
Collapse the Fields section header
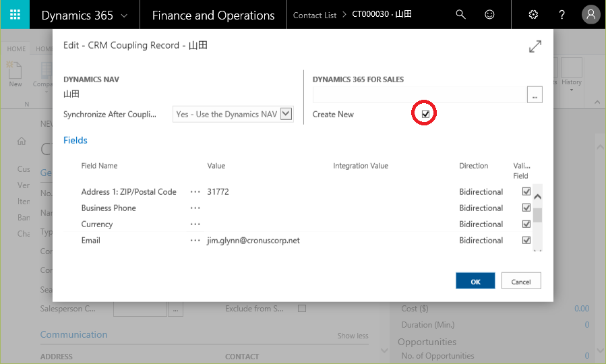(x=75, y=140)
